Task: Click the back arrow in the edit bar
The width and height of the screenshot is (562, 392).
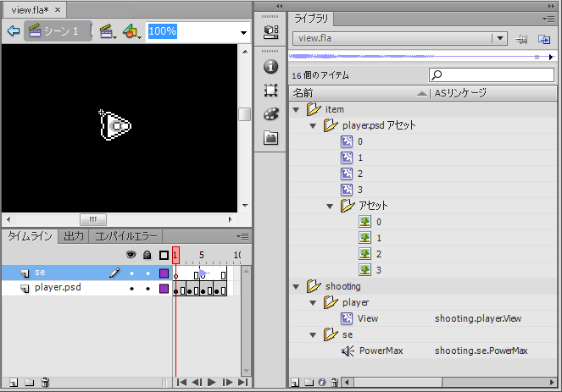Action: (13, 31)
